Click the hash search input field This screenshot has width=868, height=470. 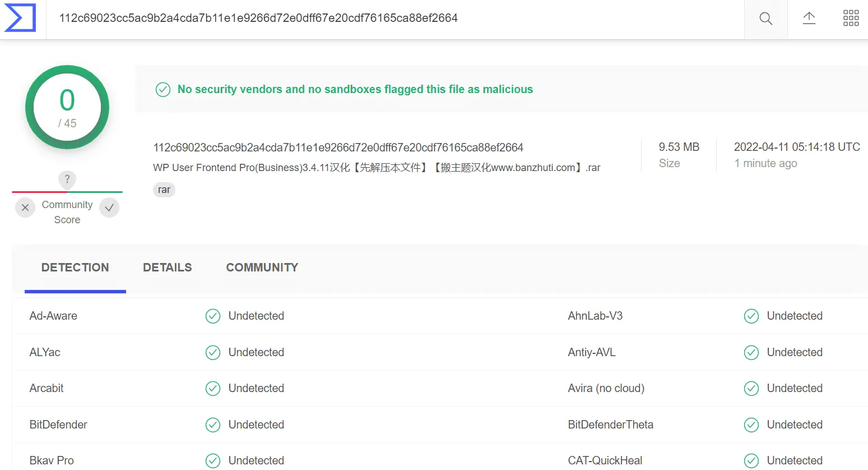[x=395, y=19]
